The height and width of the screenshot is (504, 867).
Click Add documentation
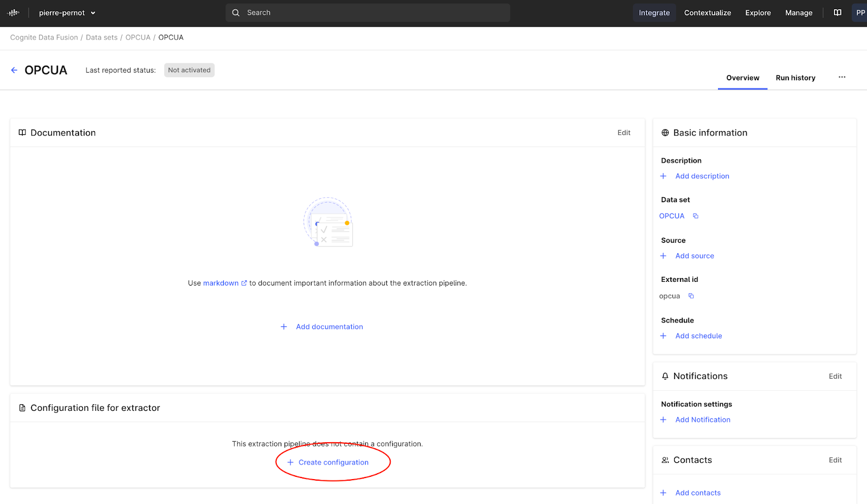(x=329, y=327)
